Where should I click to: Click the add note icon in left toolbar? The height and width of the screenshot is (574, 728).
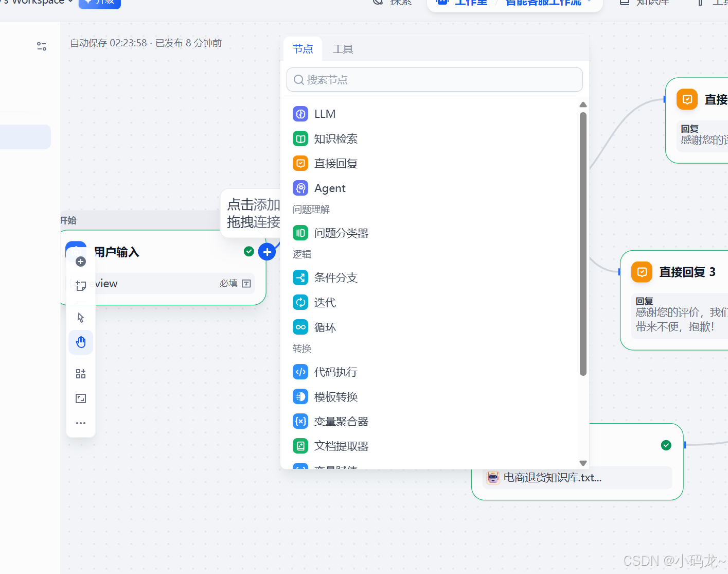[x=81, y=286]
